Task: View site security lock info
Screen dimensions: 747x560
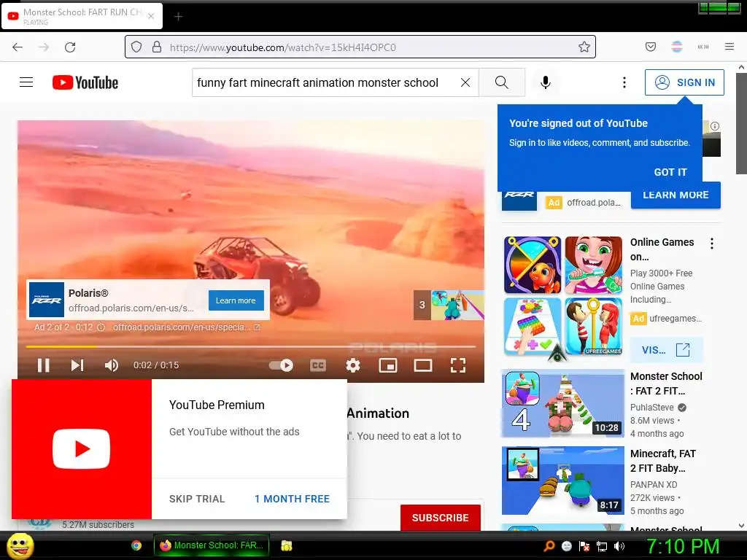Action: point(156,47)
